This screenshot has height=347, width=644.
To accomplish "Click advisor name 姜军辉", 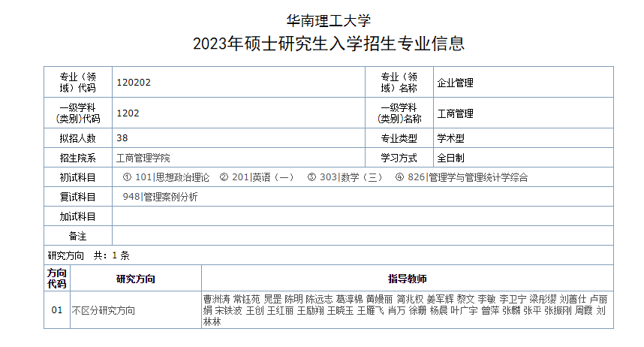I will pyautogui.click(x=440, y=299).
